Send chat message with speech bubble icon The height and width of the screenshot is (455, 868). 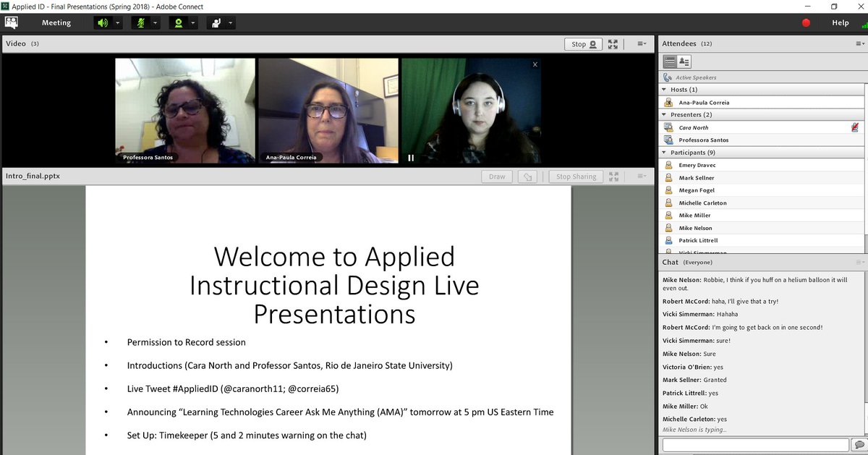(859, 445)
